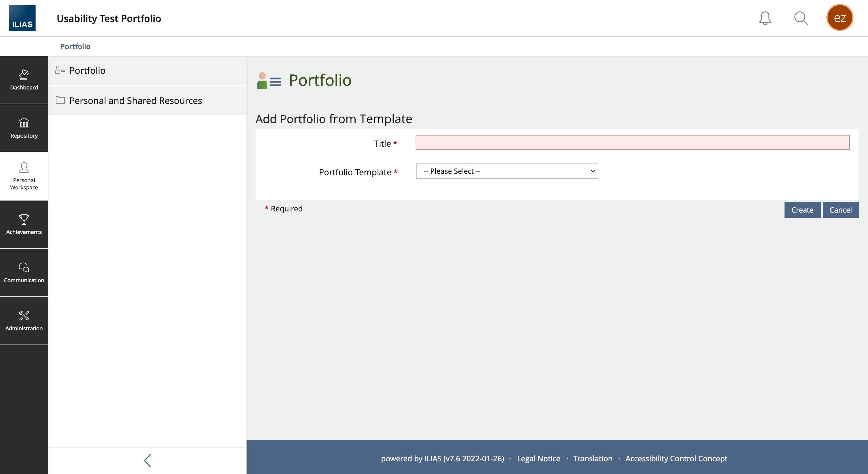Collapse slate with left chevron
This screenshot has height=474, width=868.
147,460
